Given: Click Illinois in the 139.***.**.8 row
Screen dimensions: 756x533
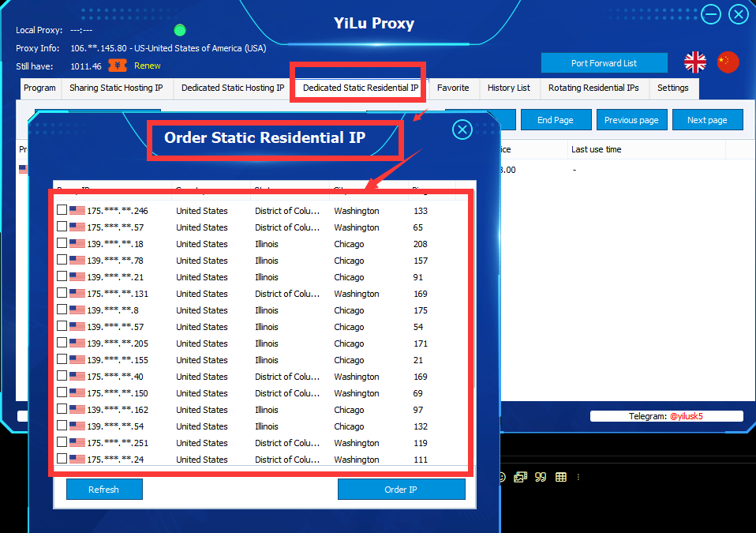Looking at the screenshot, I should pos(267,310).
